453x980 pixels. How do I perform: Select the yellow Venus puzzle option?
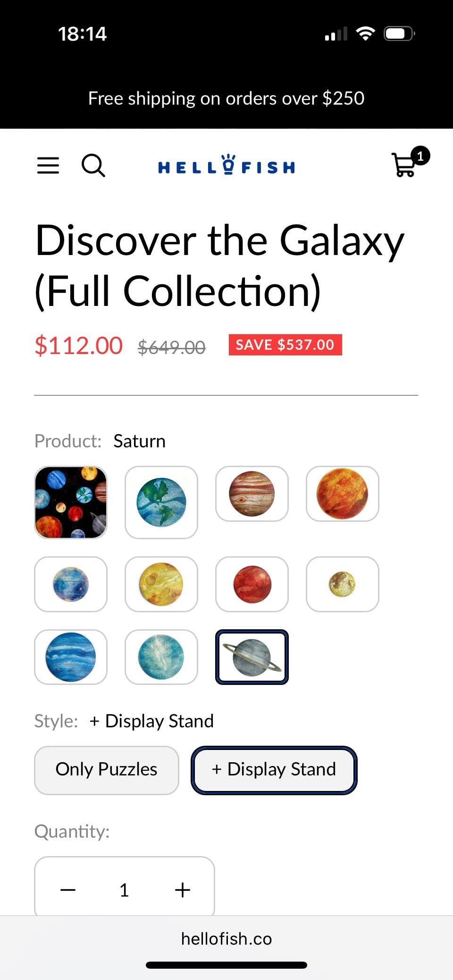point(161,584)
